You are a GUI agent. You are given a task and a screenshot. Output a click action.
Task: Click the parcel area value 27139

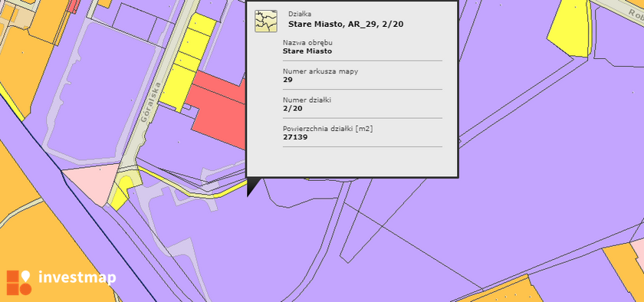coord(295,137)
